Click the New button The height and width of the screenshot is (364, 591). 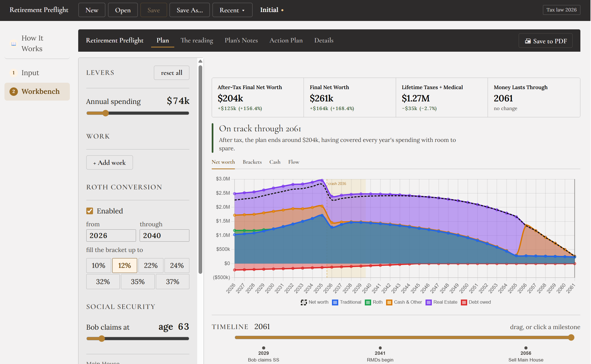(92, 10)
